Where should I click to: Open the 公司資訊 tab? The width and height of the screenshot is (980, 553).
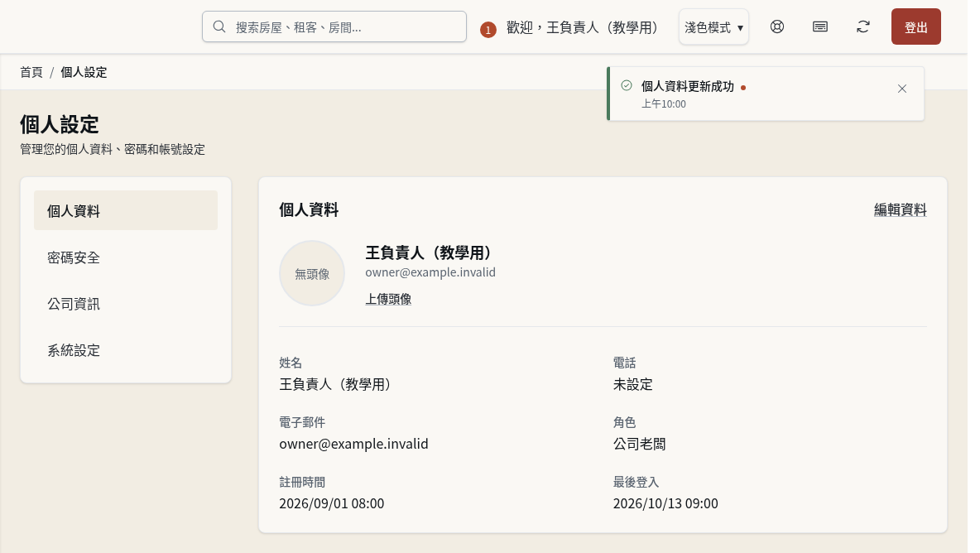pos(126,304)
